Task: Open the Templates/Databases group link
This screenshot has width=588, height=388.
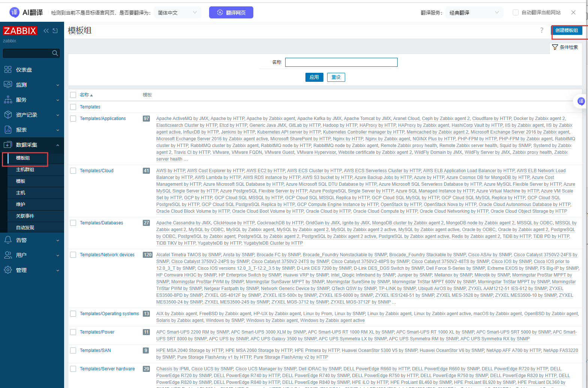Action: tap(102, 223)
